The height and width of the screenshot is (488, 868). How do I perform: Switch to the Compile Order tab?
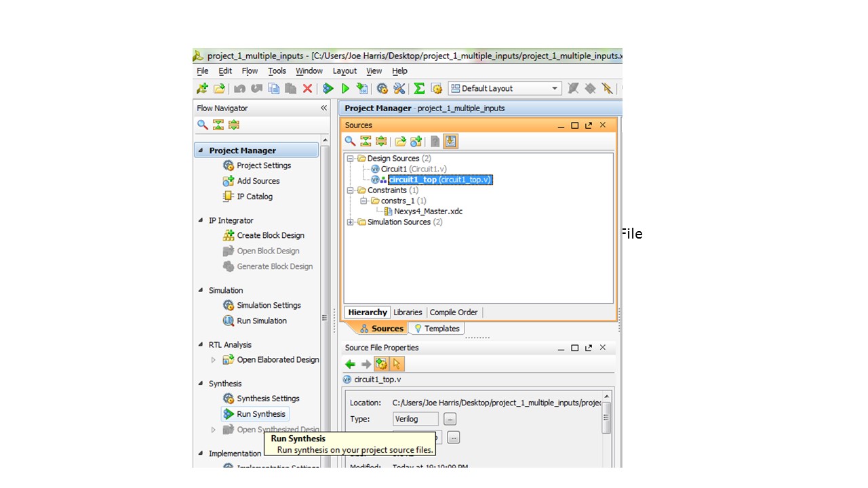pos(454,312)
